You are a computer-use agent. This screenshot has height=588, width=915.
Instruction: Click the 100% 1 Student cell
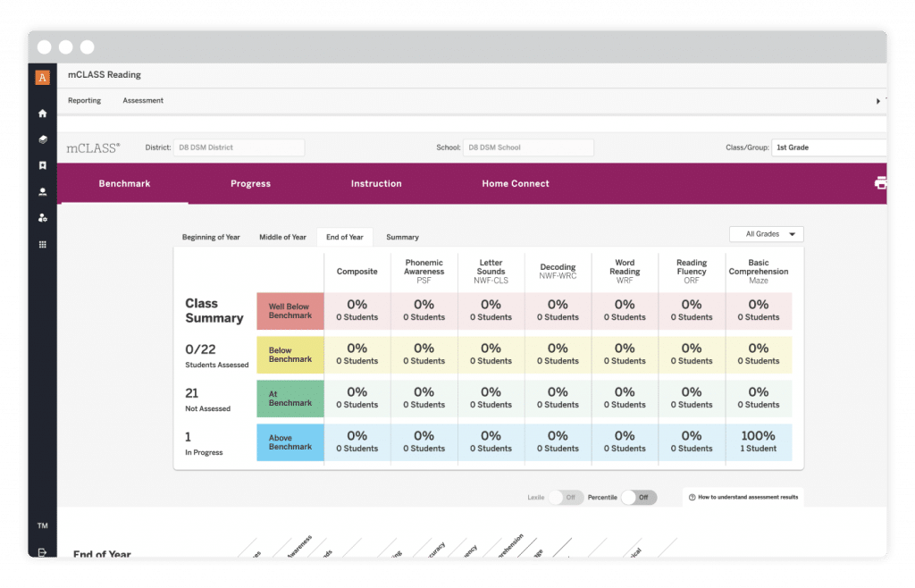tap(758, 441)
